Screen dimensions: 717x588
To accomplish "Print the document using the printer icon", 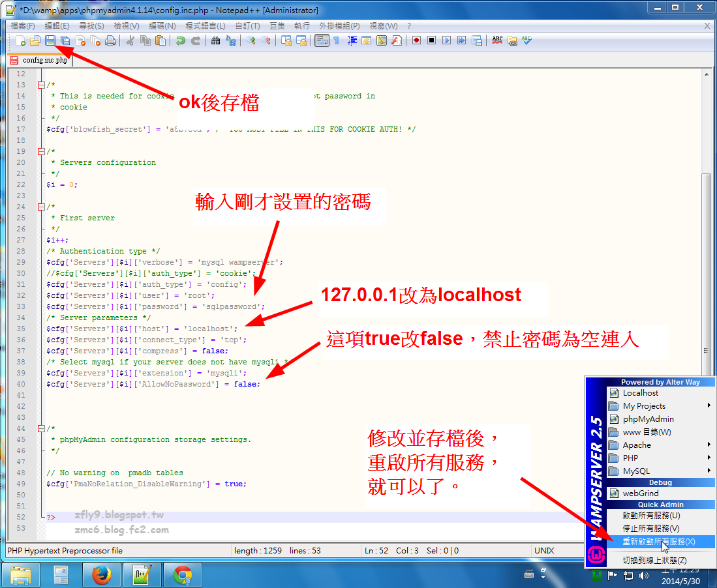I will pos(110,40).
